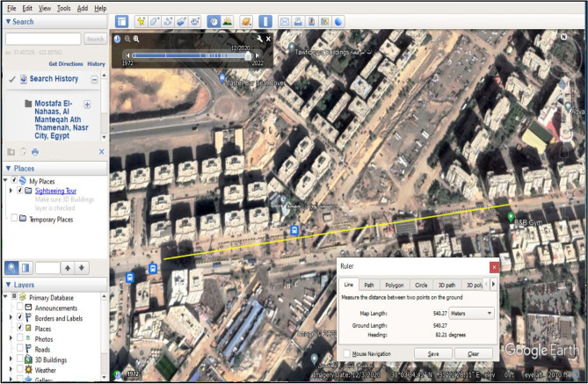This screenshot has height=384, width=588.
Task: Click the Print toolbar icon
Action: point(299,20)
